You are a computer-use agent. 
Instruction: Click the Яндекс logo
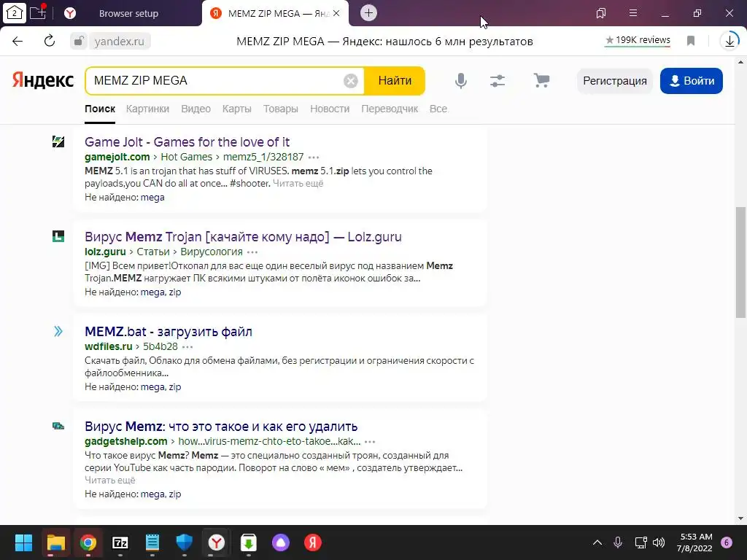pos(43,80)
